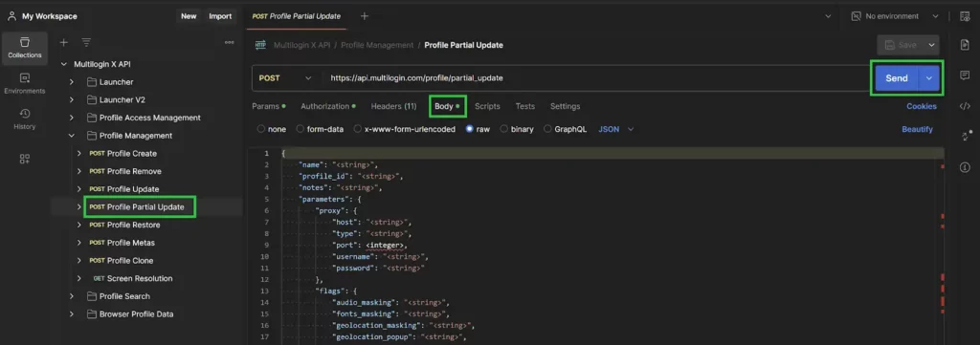The width and height of the screenshot is (980, 345).
Task: Open the JSON format dropdown
Action: 616,129
